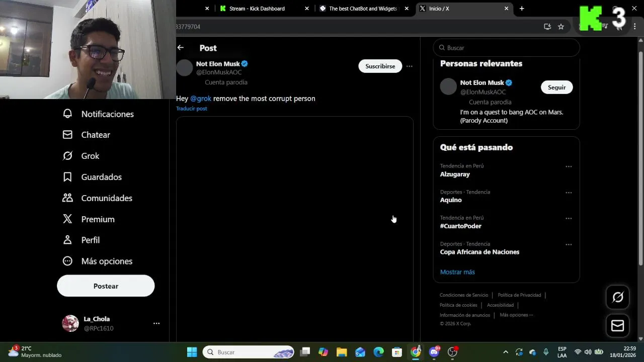Screen dimensions: 644x362
Task: Bookmark this page with the star icon
Action: pos(561,27)
